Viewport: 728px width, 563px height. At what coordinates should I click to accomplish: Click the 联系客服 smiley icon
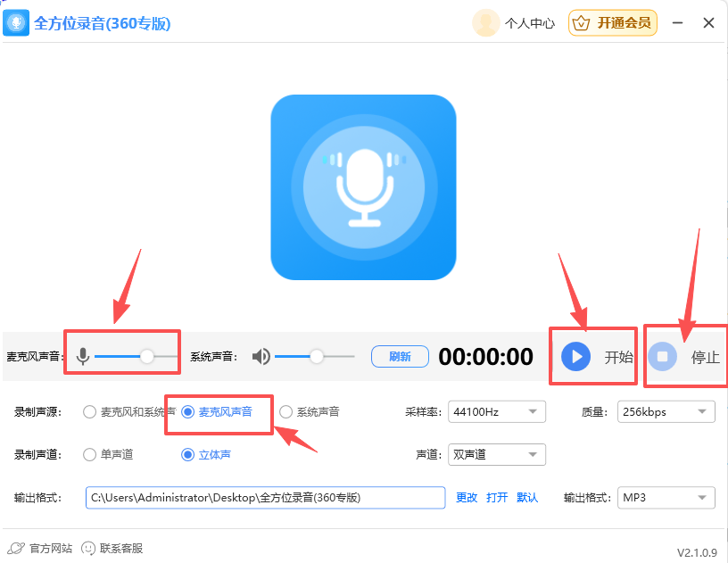click(88, 549)
